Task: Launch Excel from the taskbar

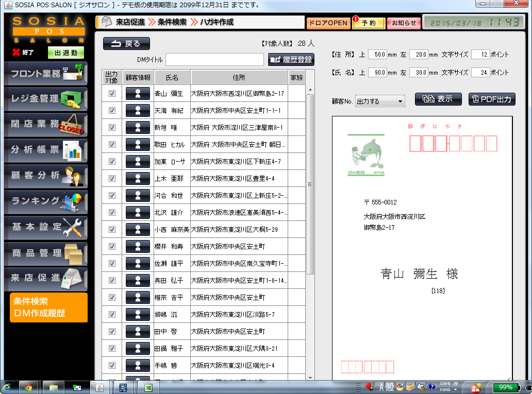Action: click(x=147, y=387)
